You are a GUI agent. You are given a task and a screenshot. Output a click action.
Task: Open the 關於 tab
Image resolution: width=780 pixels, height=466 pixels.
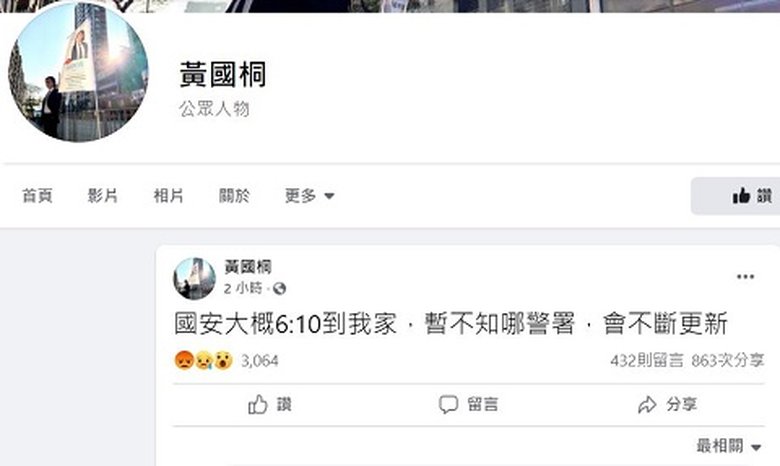234,196
